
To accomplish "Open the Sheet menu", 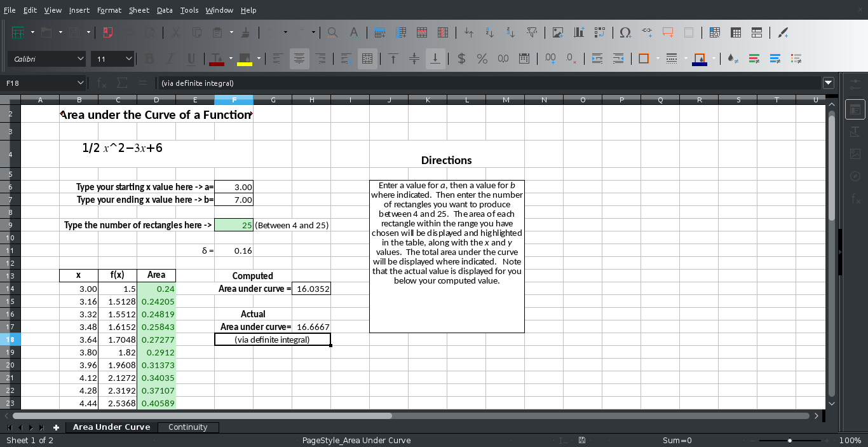I will click(x=139, y=10).
